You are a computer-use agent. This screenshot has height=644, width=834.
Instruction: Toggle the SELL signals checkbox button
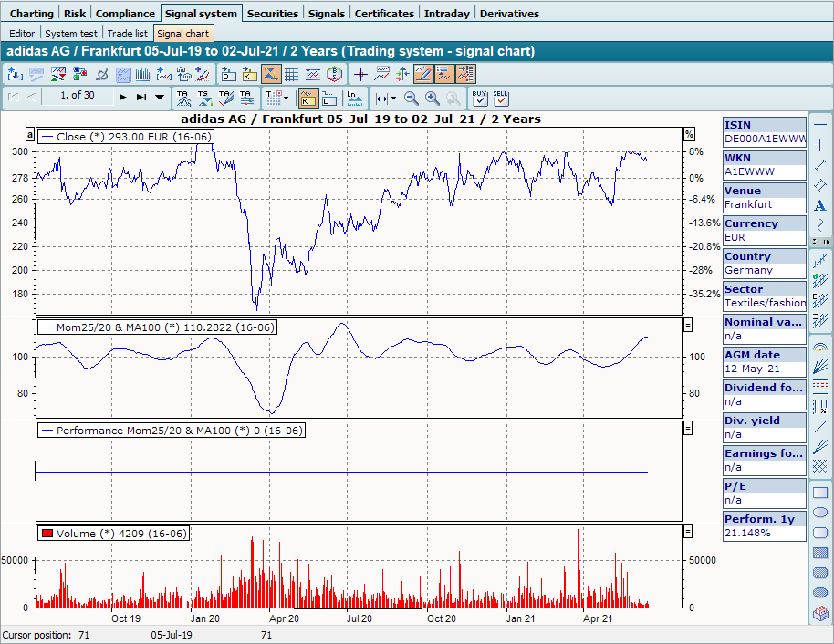point(500,98)
